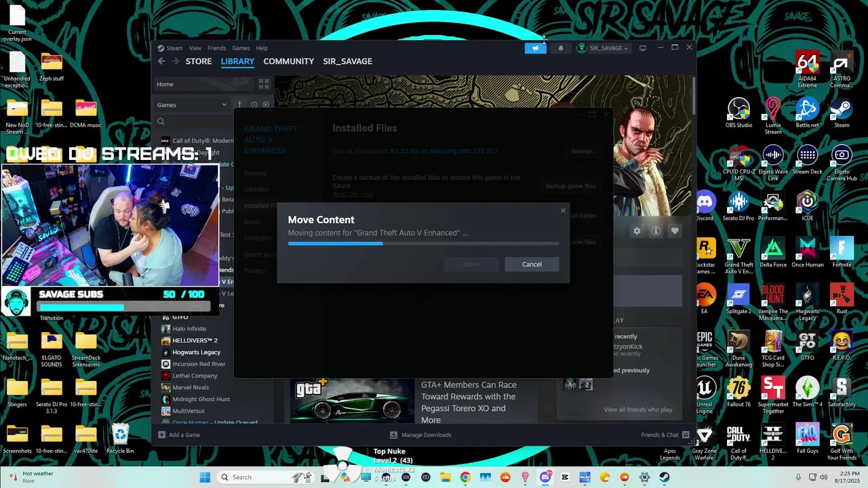Select Halo Infinite in library list
The image size is (868, 488).
[x=189, y=329]
